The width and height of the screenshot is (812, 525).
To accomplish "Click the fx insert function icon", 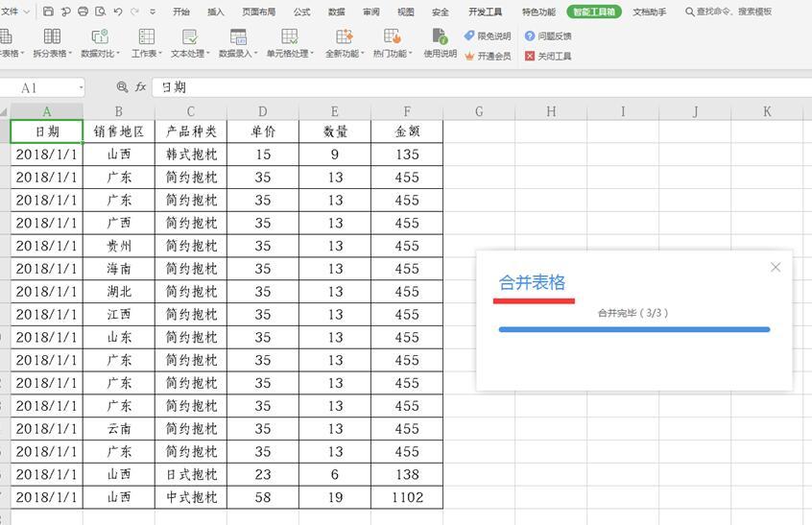I will click(141, 87).
